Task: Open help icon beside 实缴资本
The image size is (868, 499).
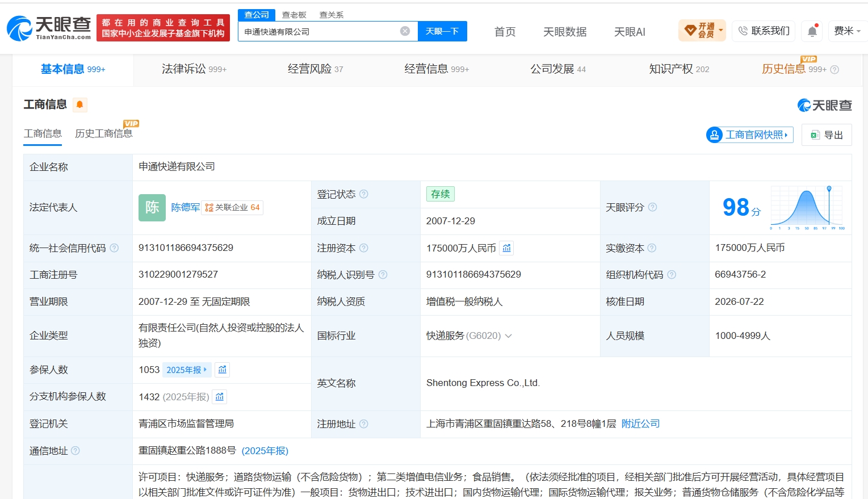Action: (652, 248)
